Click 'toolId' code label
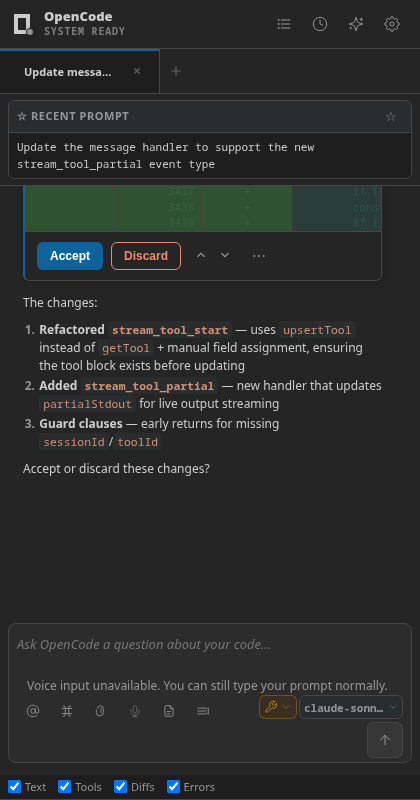This screenshot has height=800, width=420. pos(138,442)
